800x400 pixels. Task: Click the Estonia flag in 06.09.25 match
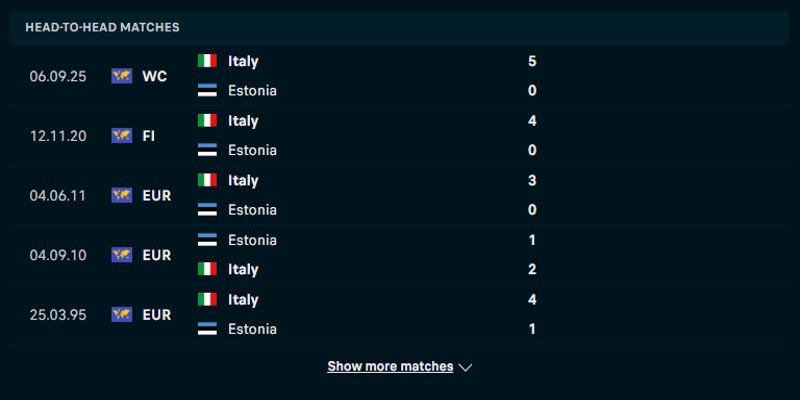pyautogui.click(x=208, y=91)
